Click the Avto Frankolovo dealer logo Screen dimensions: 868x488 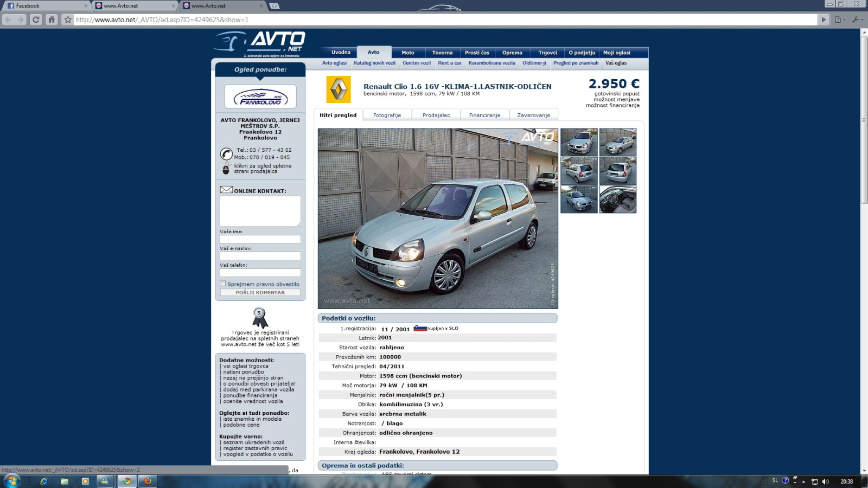(260, 97)
